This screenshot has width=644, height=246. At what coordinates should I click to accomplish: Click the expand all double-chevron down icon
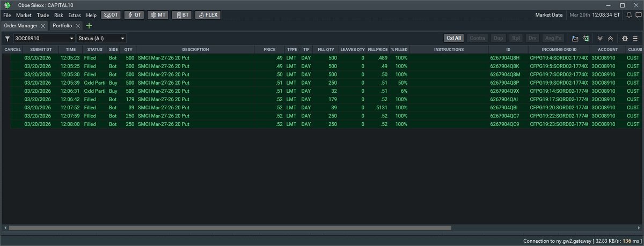[600, 39]
